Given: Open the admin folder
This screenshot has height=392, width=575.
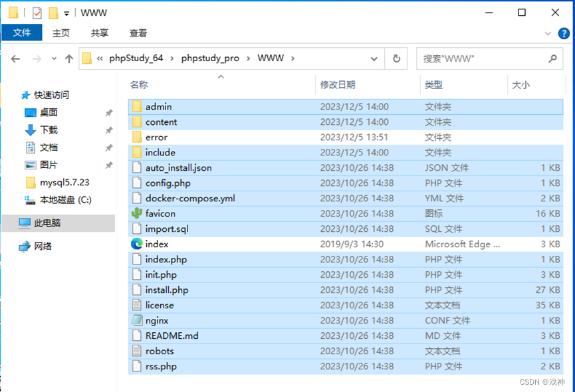Looking at the screenshot, I should 160,106.
